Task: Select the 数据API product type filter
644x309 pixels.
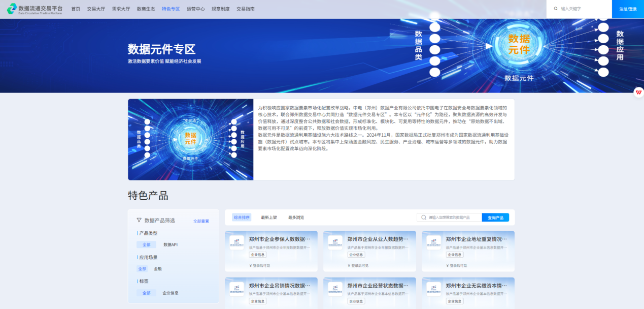Action: point(170,244)
